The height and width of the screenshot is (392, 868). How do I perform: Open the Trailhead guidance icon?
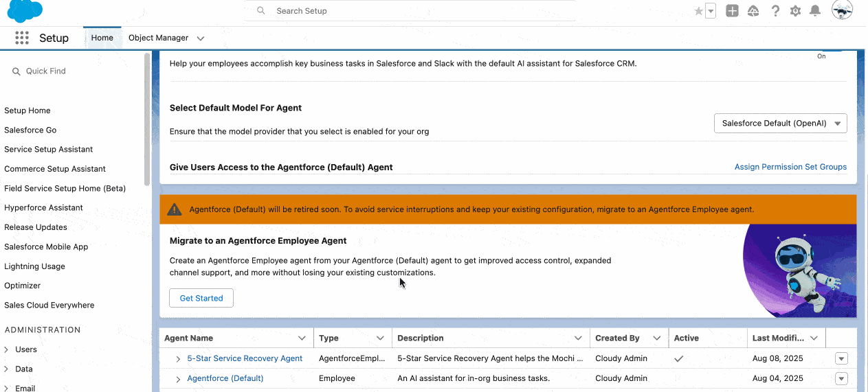(753, 11)
